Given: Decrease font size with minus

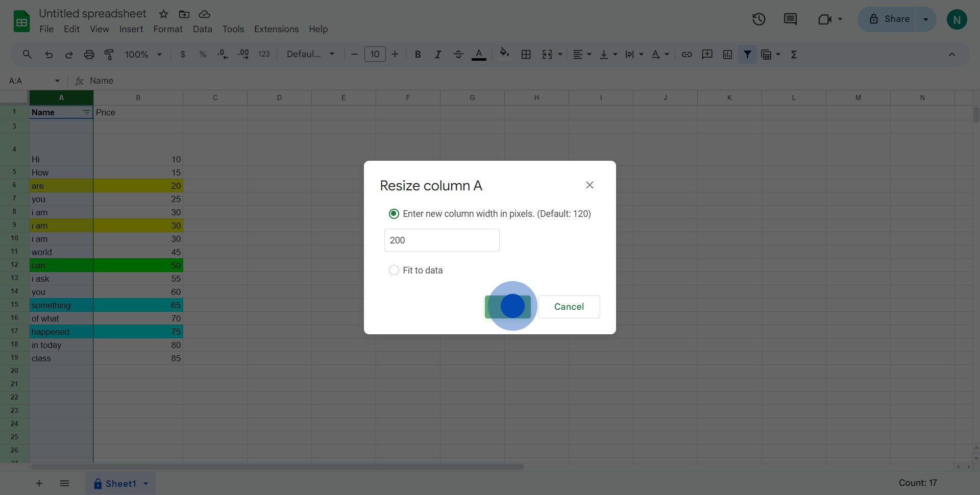Looking at the screenshot, I should tap(354, 54).
